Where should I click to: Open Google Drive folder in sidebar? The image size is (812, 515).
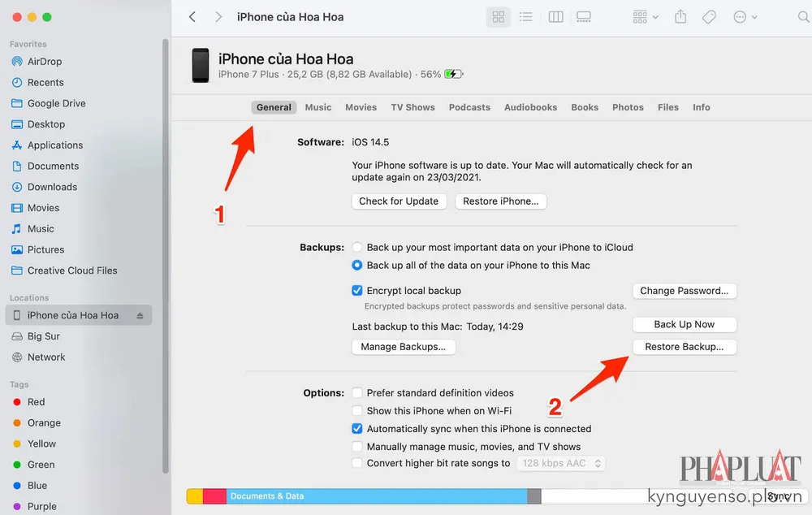click(x=56, y=103)
